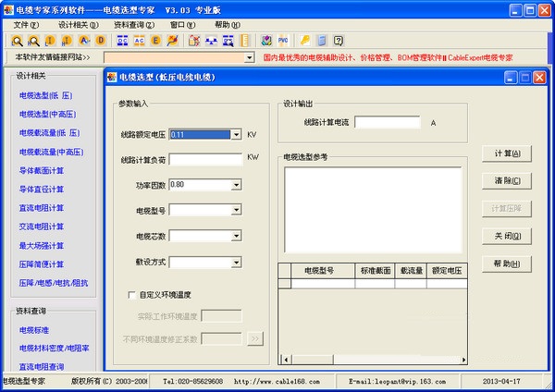Open 压降简便计算 sidebar link
The height and width of the screenshot is (392, 555).
click(x=42, y=264)
